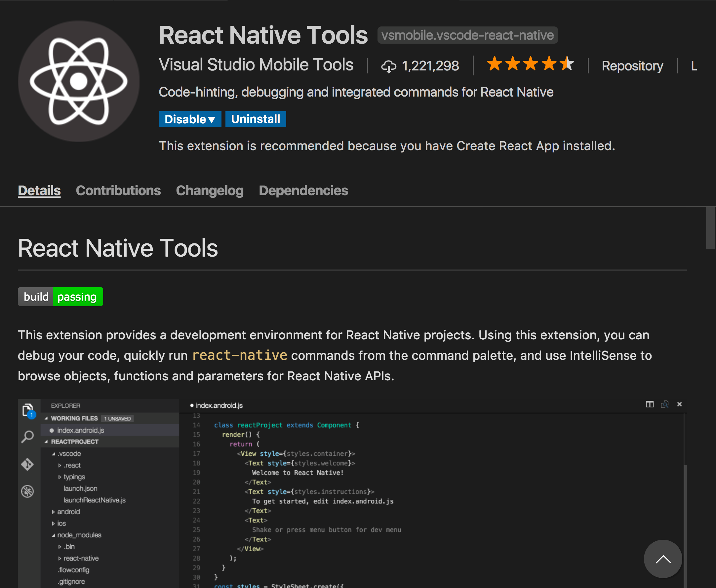Click the build passing badge
The height and width of the screenshot is (588, 716).
60,297
